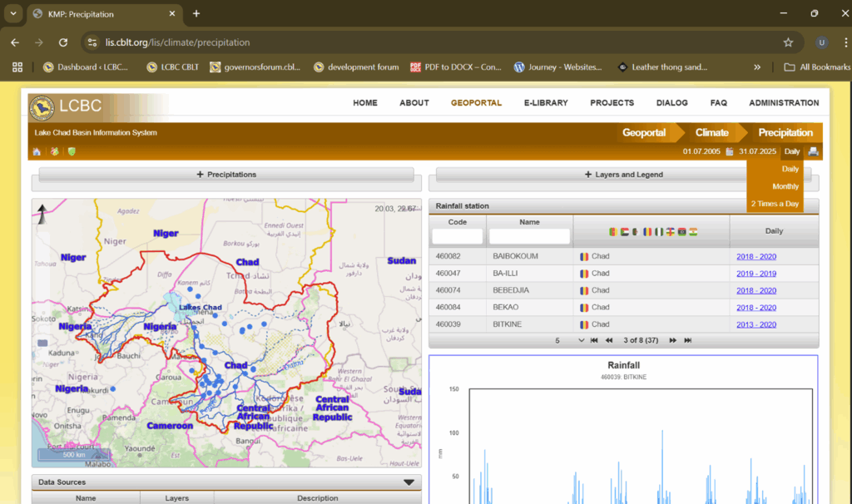Go to the first page of stations

click(x=594, y=340)
